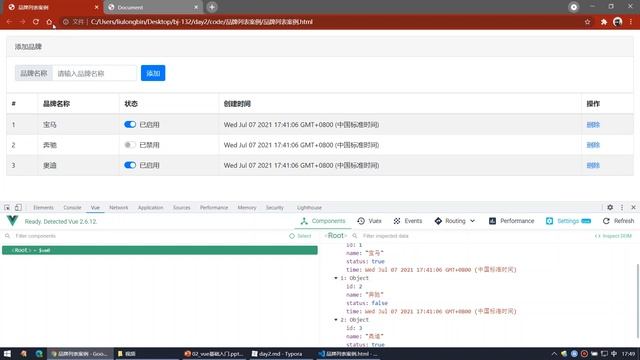Click the 创建时间 column header
640x360 pixels.
coord(237,104)
